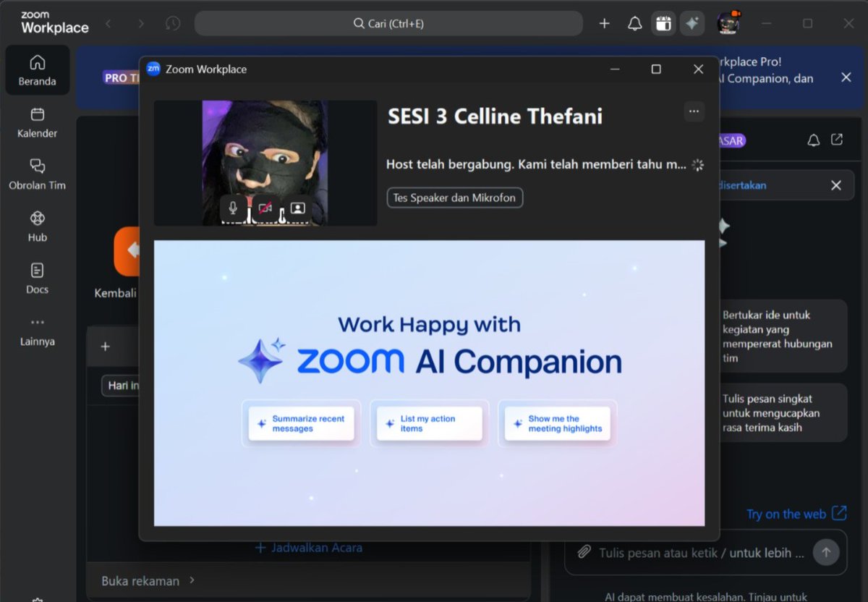Viewport: 868px width, 602px height.
Task: Click Jadwalkan Acara link
Action: pyautogui.click(x=309, y=548)
